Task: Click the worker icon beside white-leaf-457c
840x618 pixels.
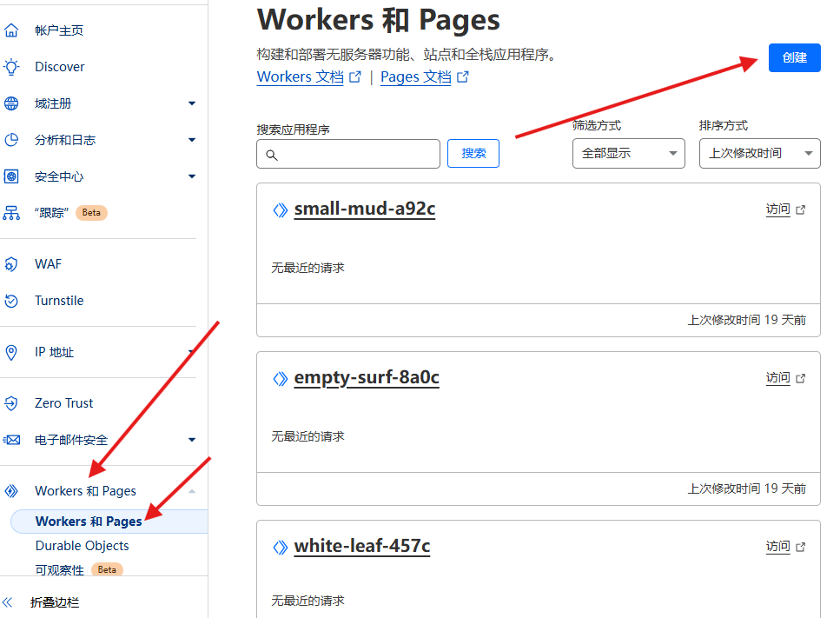Action: click(x=281, y=548)
